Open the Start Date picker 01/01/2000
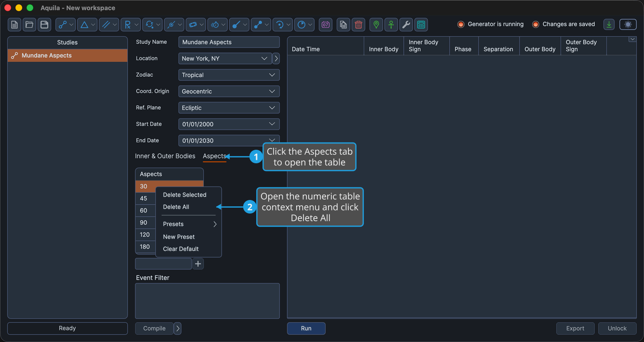644x342 pixels. point(229,124)
